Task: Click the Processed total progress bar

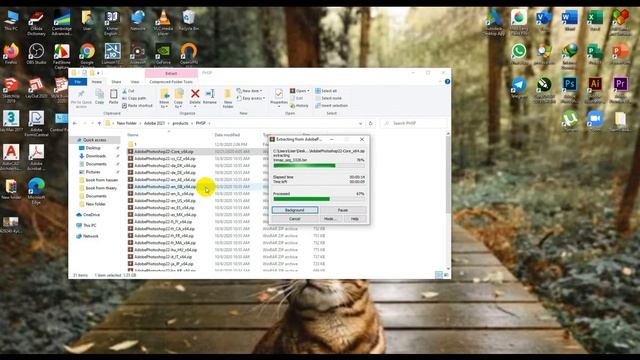Action: point(319,199)
